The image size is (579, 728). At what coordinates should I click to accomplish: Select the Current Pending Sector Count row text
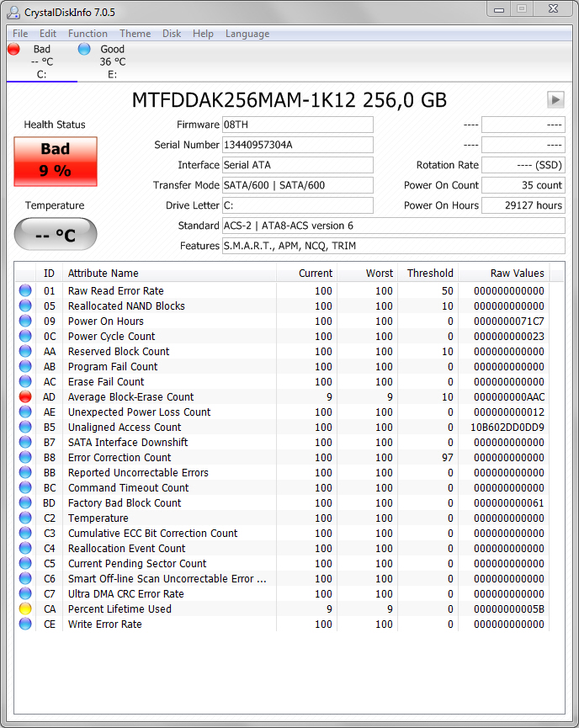point(137,564)
